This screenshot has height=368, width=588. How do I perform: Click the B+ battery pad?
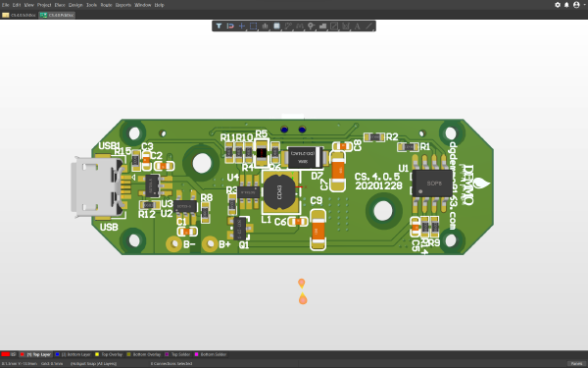(210, 244)
